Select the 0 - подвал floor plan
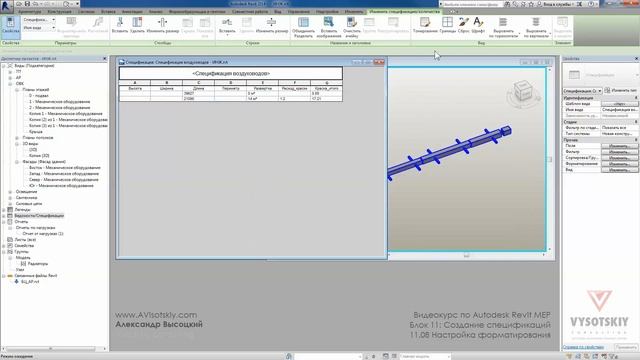Screen dimensions: 640x360 coord(39,96)
